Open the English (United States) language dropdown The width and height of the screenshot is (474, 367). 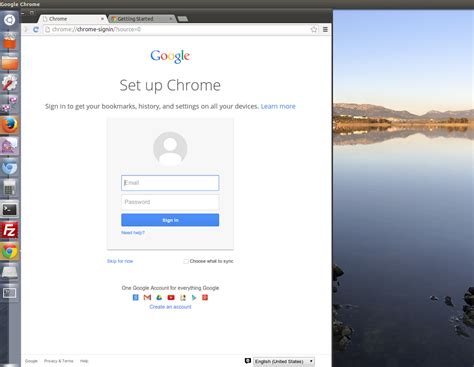[284, 361]
